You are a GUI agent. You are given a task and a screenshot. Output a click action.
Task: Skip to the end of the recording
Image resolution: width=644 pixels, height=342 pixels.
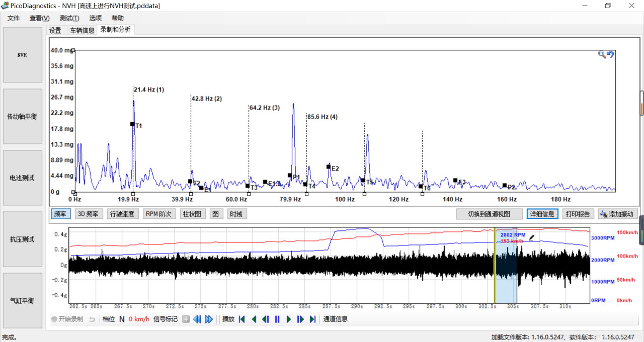[312, 319]
